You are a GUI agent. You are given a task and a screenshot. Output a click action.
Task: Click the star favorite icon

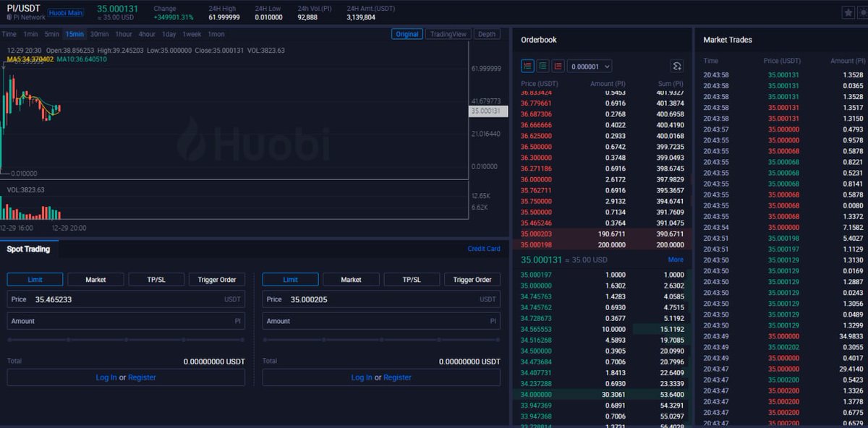coord(848,12)
